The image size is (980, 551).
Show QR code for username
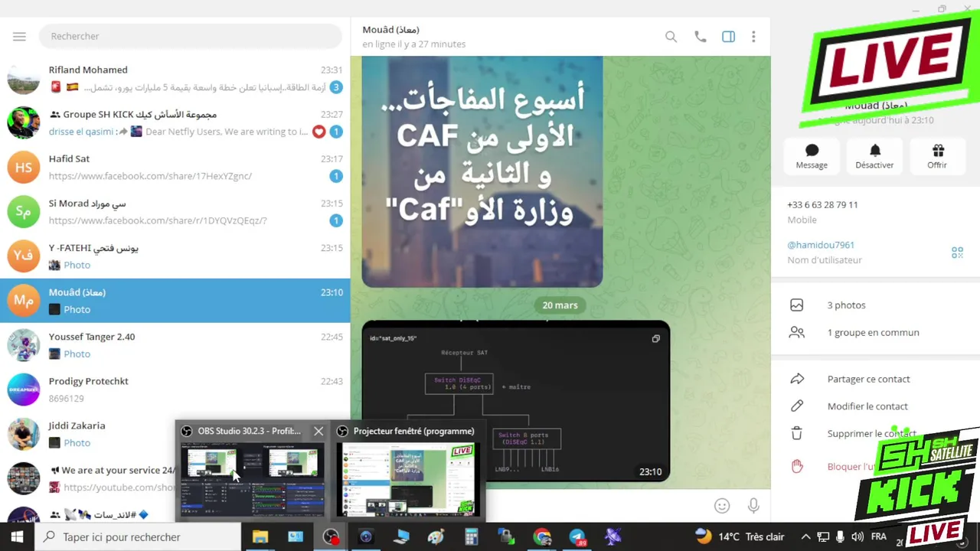coord(957,252)
